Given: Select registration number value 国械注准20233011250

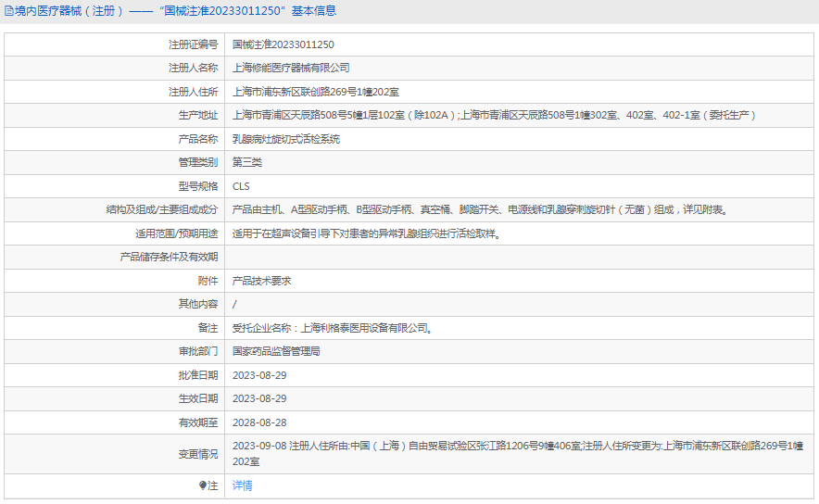Looking at the screenshot, I should [283, 44].
